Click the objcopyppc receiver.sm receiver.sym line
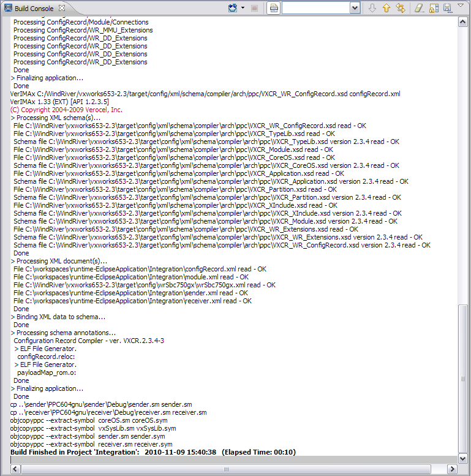This screenshot has height=476, width=471. (91, 444)
